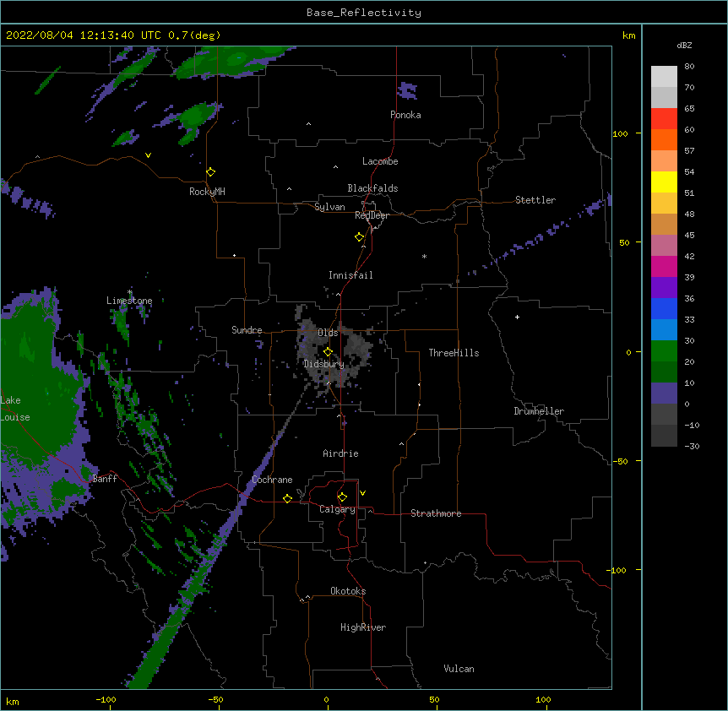The image size is (728, 711).
Task: Click the Sundre town label
Action: (247, 330)
